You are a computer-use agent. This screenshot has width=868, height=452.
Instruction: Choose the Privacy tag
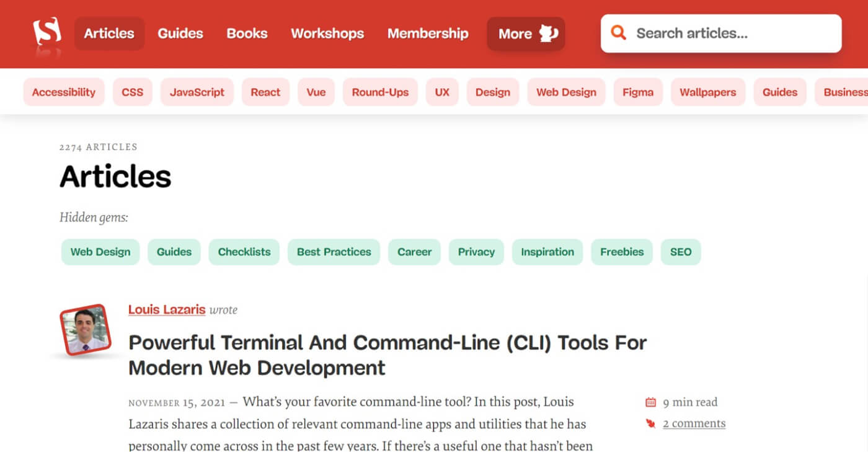[476, 252]
